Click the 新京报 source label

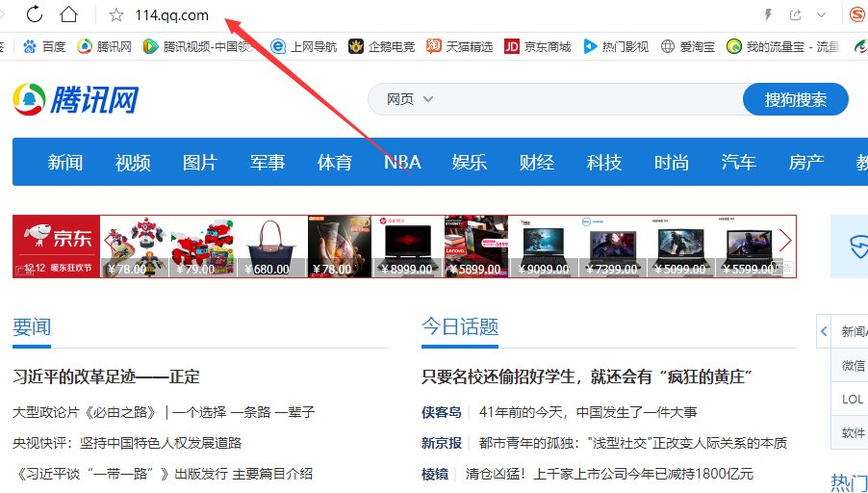coord(441,443)
